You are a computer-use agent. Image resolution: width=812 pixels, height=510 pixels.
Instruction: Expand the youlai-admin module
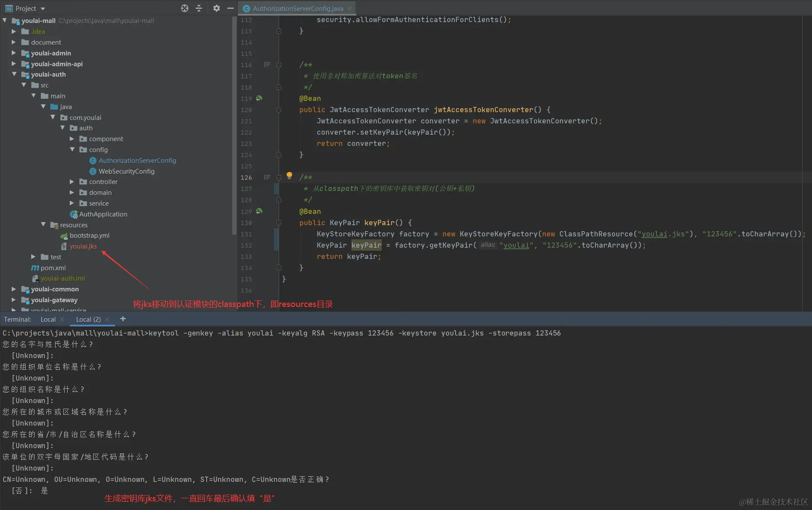14,53
